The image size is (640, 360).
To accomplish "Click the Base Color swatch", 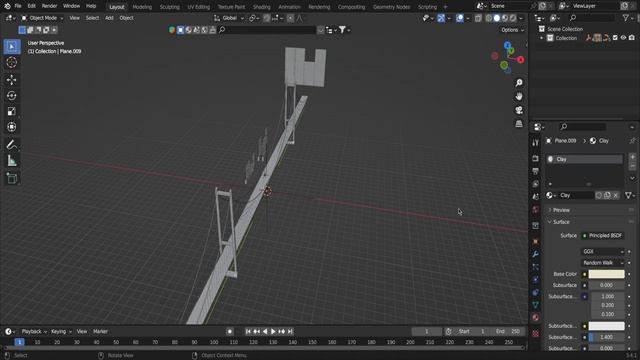I will (607, 274).
